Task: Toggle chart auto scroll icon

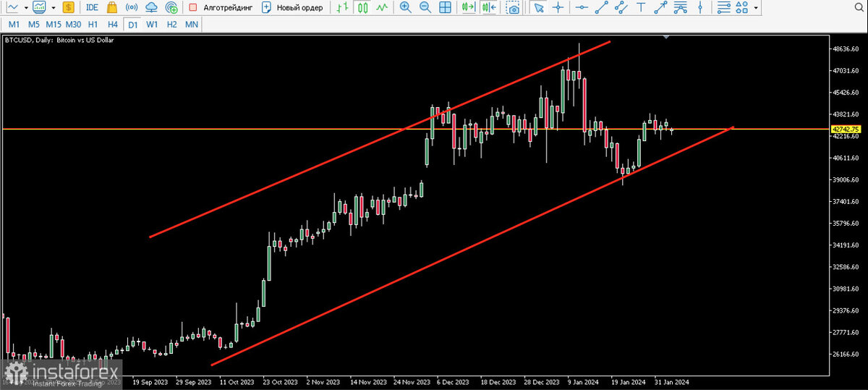Action: pos(469,7)
